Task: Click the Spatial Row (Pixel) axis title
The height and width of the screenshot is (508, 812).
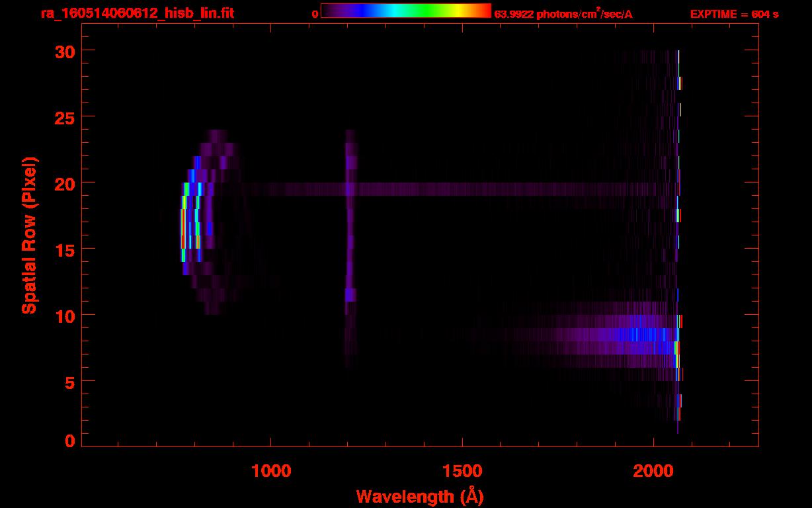Action: pyautogui.click(x=29, y=235)
